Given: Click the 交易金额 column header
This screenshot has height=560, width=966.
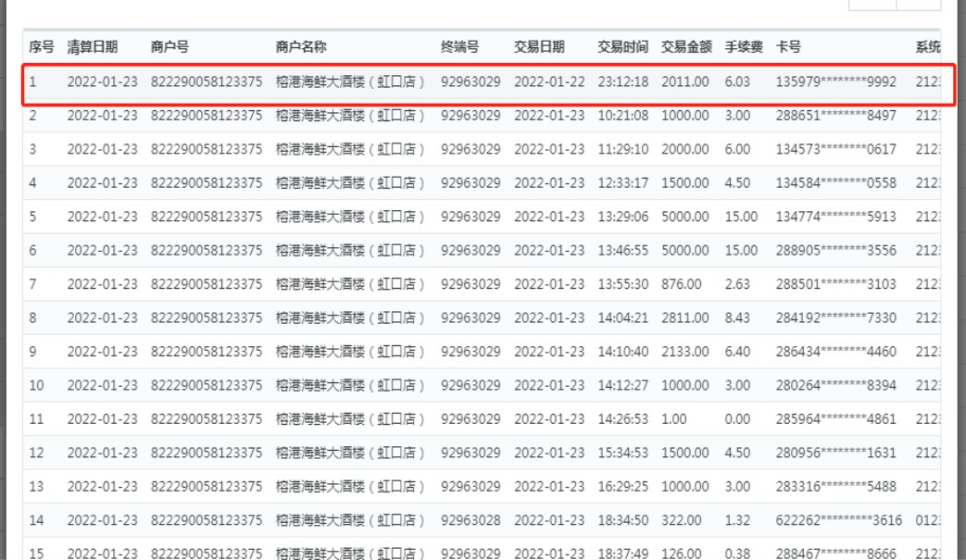Looking at the screenshot, I should 686,48.
